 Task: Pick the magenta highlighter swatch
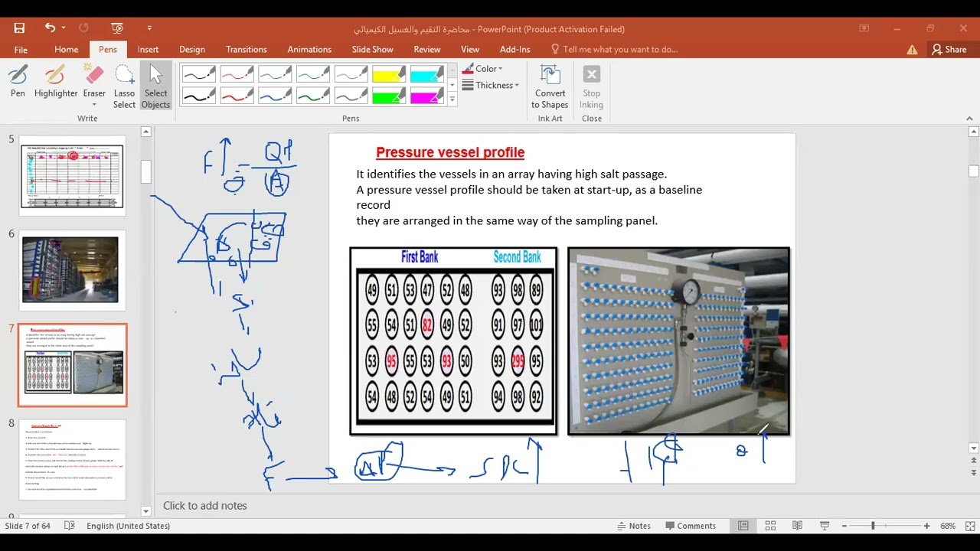pyautogui.click(x=427, y=96)
